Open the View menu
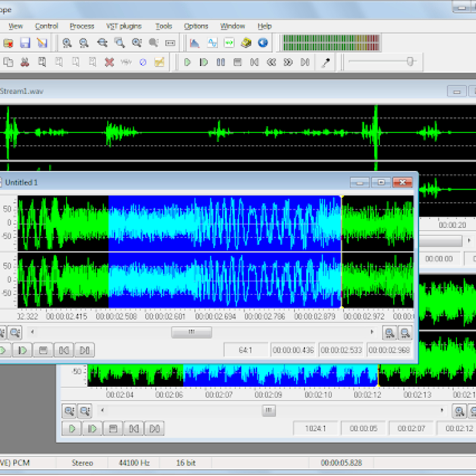Viewport: 476px width, 476px height. (16, 26)
